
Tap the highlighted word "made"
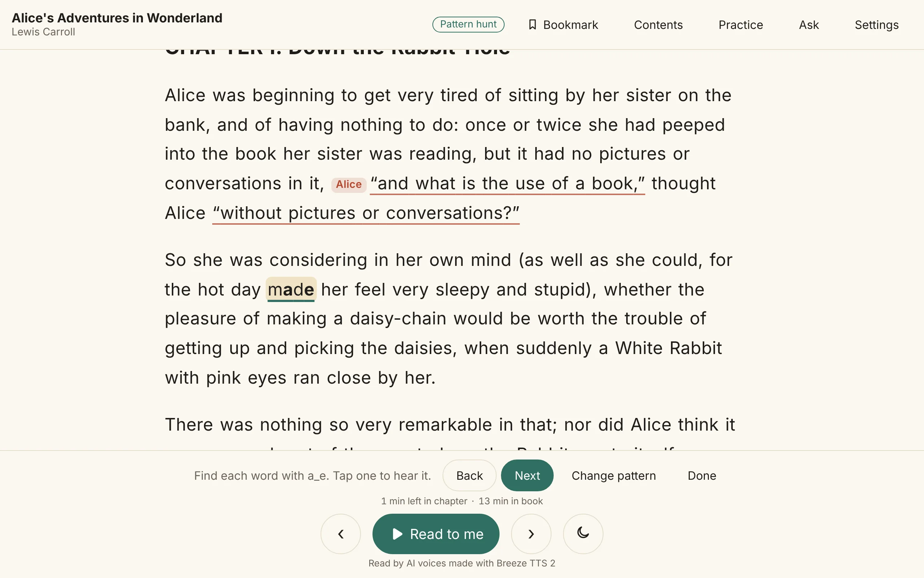coord(291,289)
